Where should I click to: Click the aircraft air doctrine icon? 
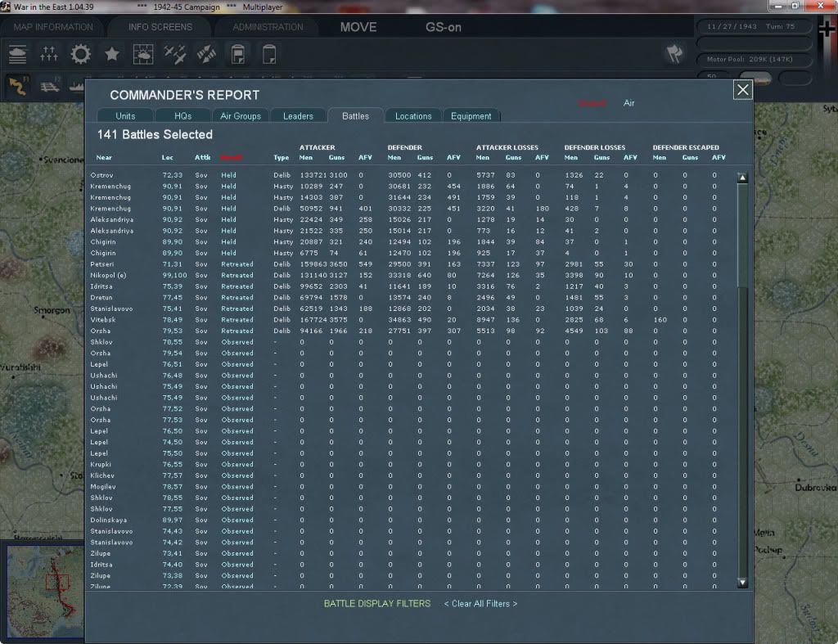pos(175,54)
